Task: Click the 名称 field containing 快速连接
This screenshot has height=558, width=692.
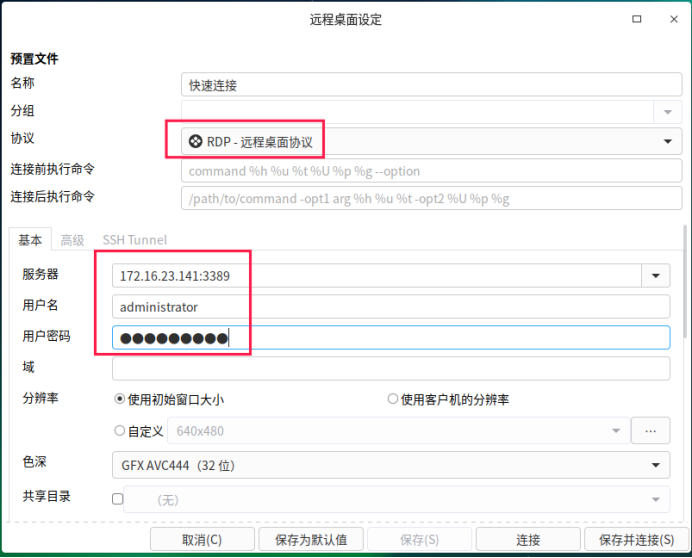Action: coord(431,84)
